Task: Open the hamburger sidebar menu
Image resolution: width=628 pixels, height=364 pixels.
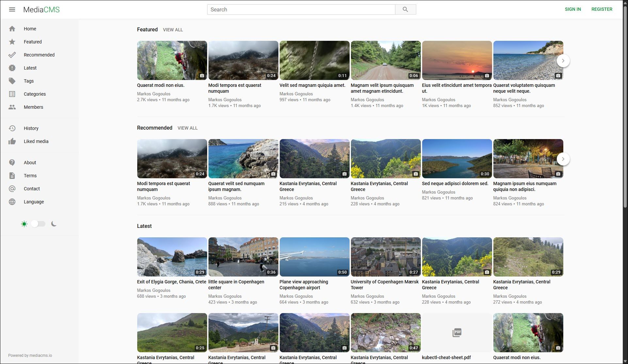Action: click(x=12, y=9)
